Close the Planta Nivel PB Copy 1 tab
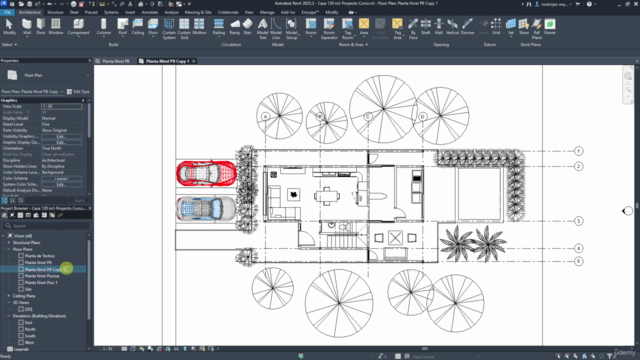This screenshot has width=640, height=360. (194, 61)
